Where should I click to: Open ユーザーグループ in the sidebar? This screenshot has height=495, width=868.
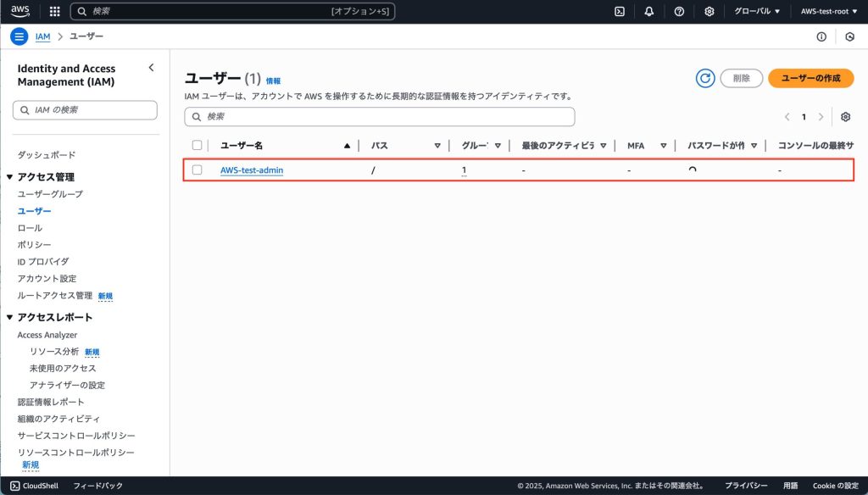[x=50, y=194]
